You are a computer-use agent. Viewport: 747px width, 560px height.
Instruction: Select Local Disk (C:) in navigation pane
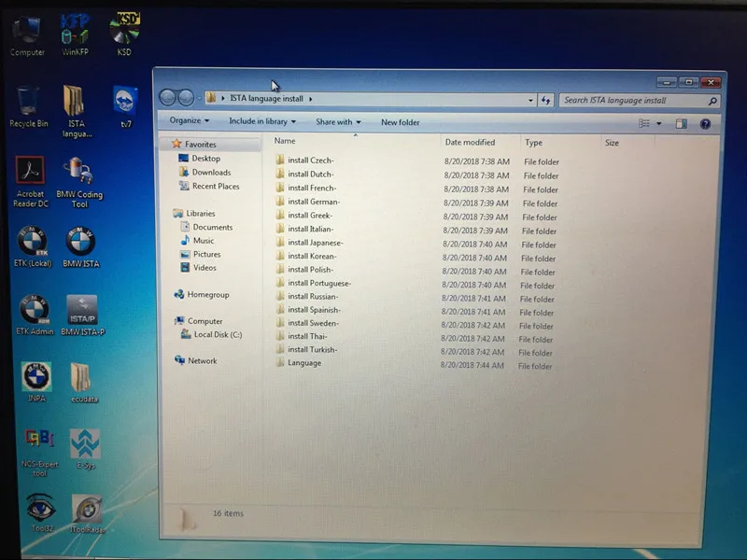click(x=218, y=335)
